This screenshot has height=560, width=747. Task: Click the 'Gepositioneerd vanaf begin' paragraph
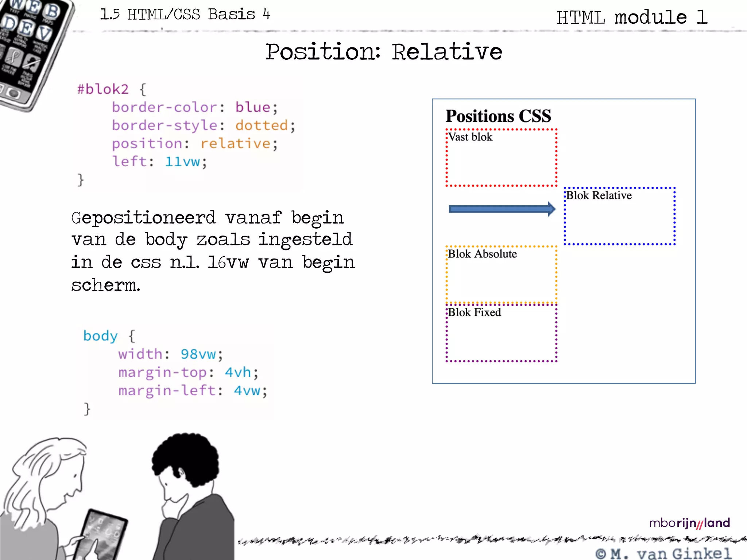tap(213, 251)
